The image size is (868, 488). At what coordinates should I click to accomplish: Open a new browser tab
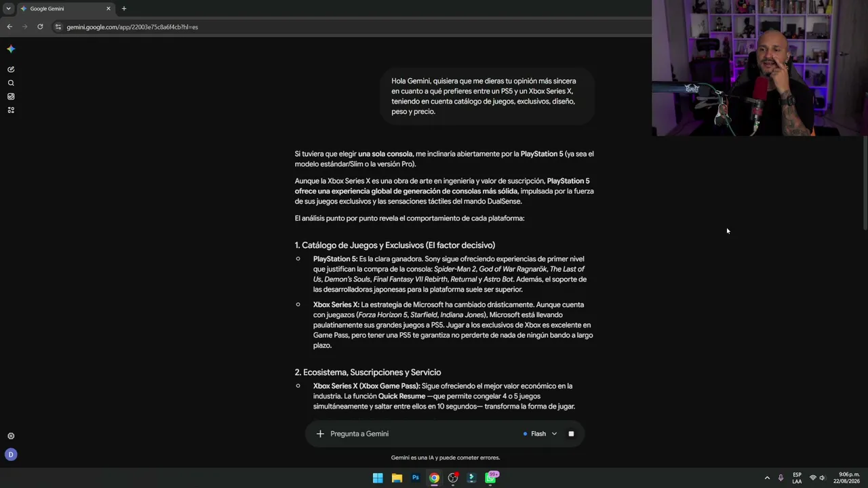pyautogui.click(x=123, y=9)
